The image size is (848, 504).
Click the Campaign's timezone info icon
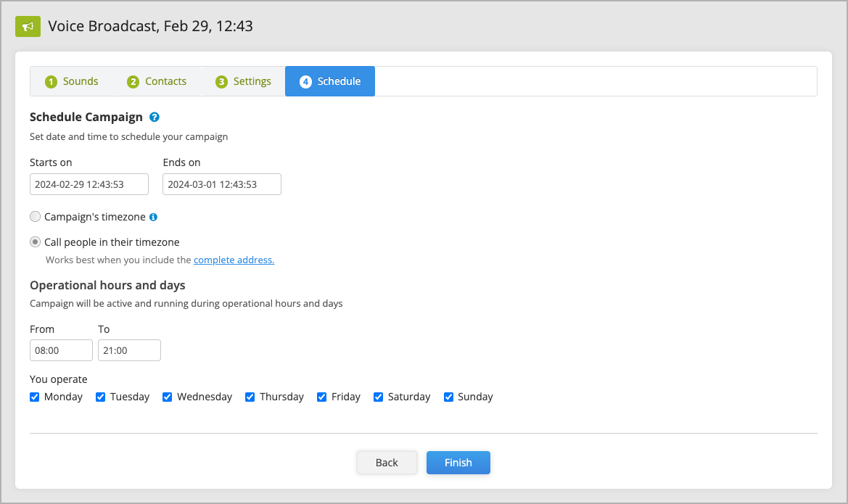click(x=153, y=217)
